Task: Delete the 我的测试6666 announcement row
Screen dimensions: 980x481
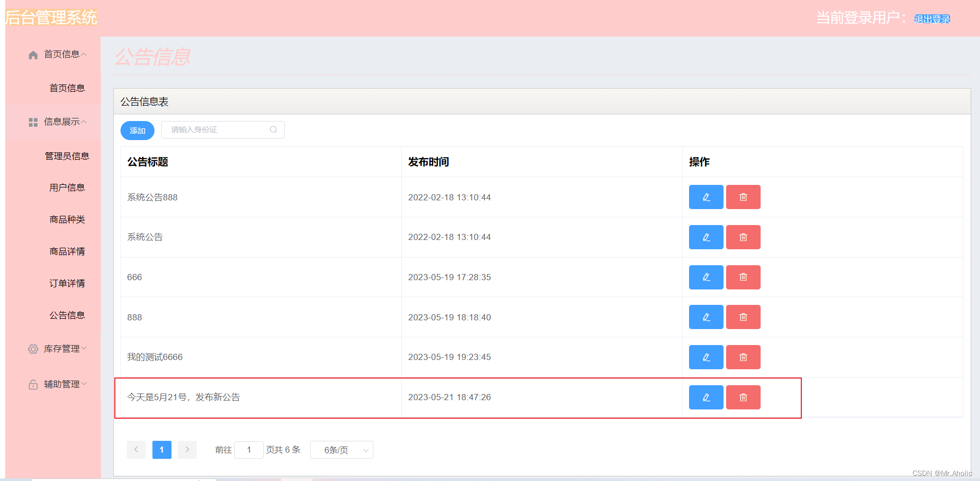Action: coord(743,357)
